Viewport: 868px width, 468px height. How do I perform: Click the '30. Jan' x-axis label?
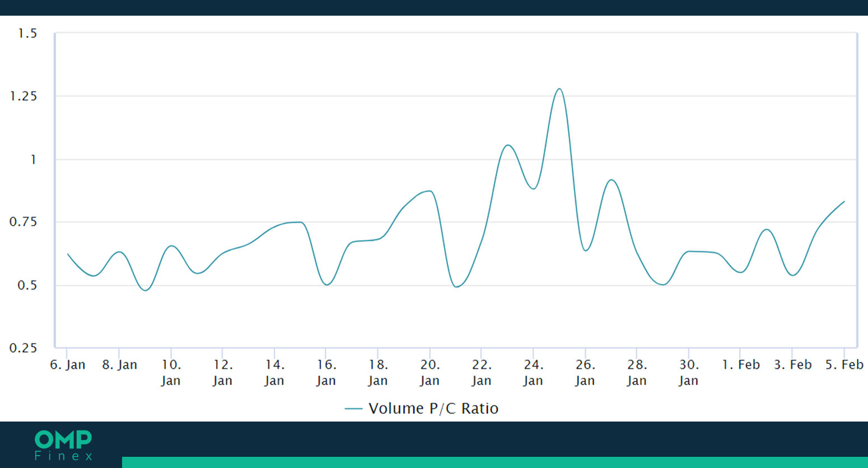click(x=689, y=373)
